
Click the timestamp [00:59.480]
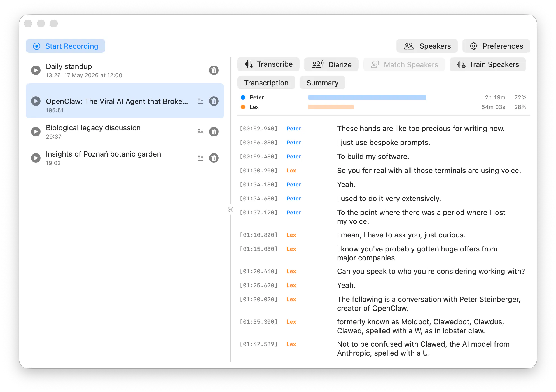[x=259, y=157]
